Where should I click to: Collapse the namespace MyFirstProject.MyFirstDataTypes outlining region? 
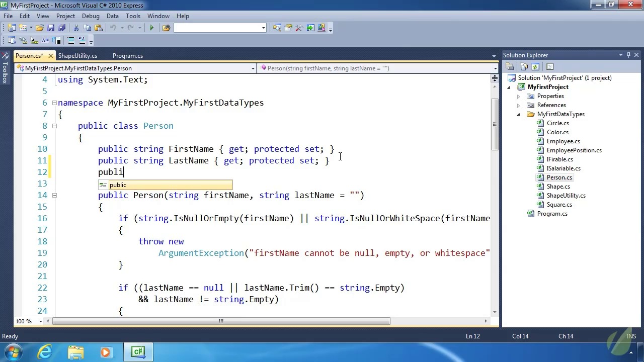tap(54, 103)
